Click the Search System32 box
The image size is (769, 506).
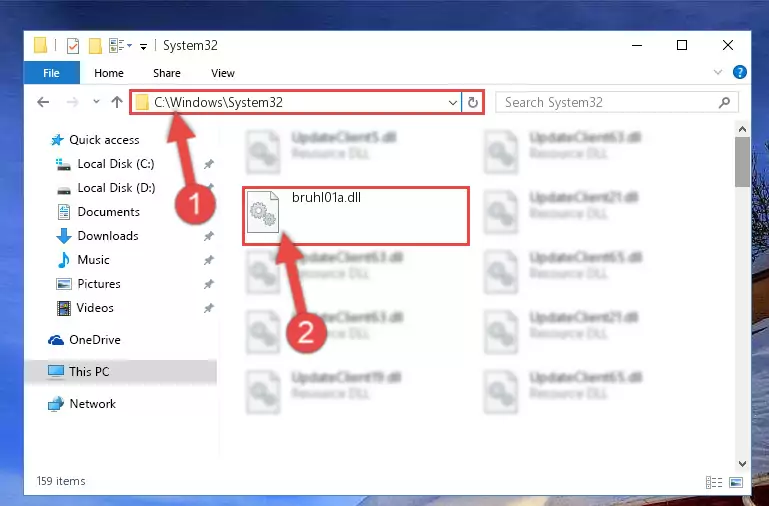(x=616, y=102)
